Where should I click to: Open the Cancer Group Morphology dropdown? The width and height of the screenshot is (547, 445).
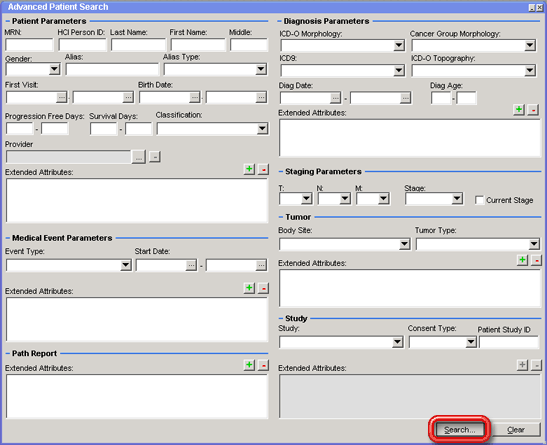(530, 45)
